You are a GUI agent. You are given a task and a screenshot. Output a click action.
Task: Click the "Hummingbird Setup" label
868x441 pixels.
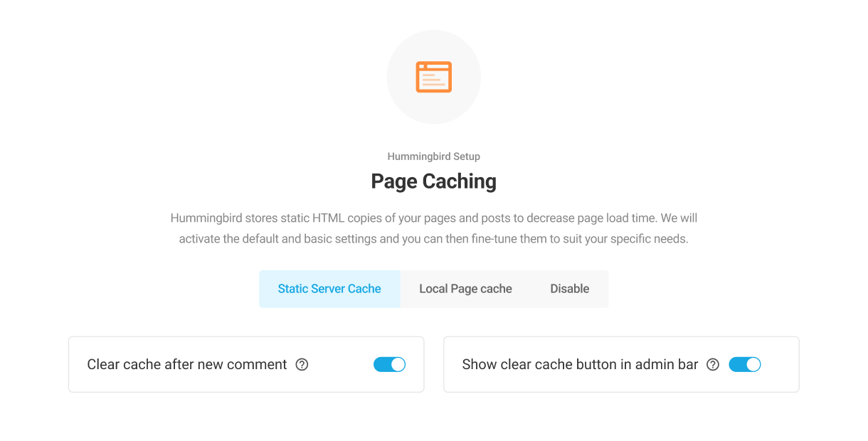[433, 156]
